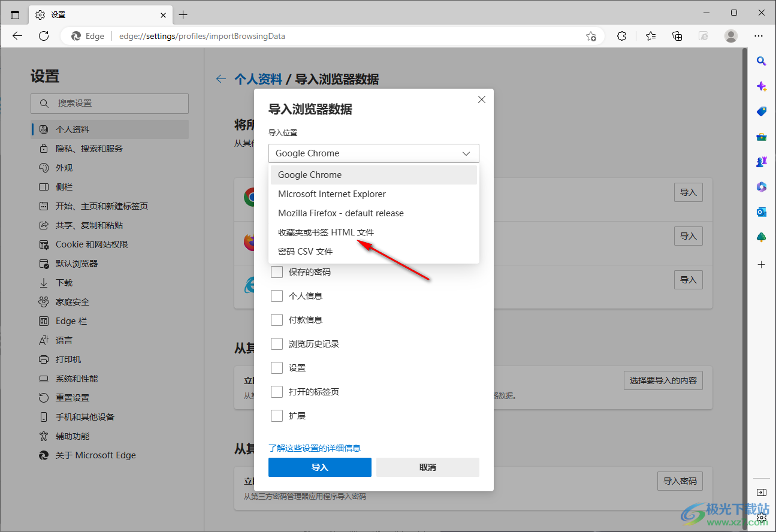The image size is (776, 532).
Task: Click 选择要导入的内容 button
Action: (x=663, y=380)
